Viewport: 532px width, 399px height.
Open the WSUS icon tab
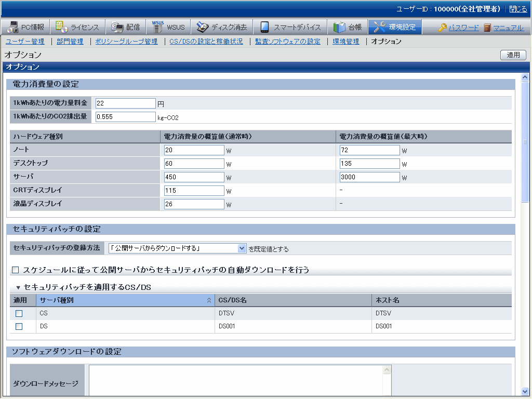[158, 27]
